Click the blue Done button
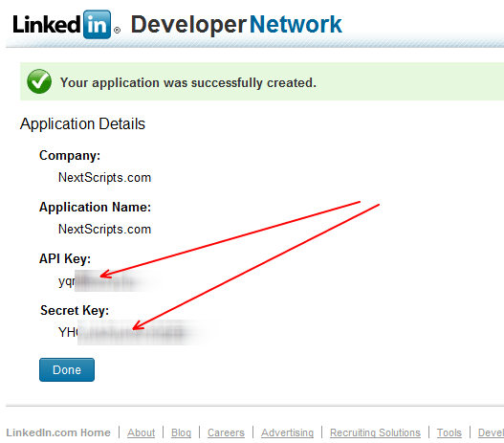Viewport: 504px width, 443px height. click(67, 369)
